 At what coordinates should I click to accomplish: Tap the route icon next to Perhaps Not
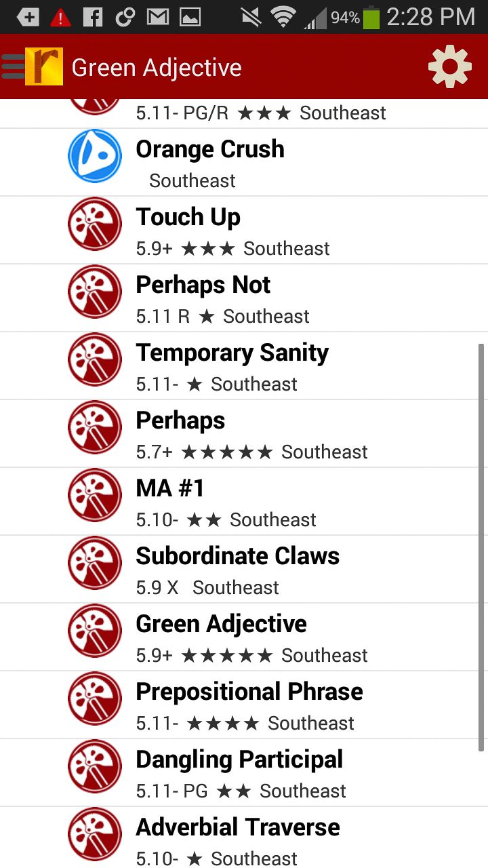95,292
